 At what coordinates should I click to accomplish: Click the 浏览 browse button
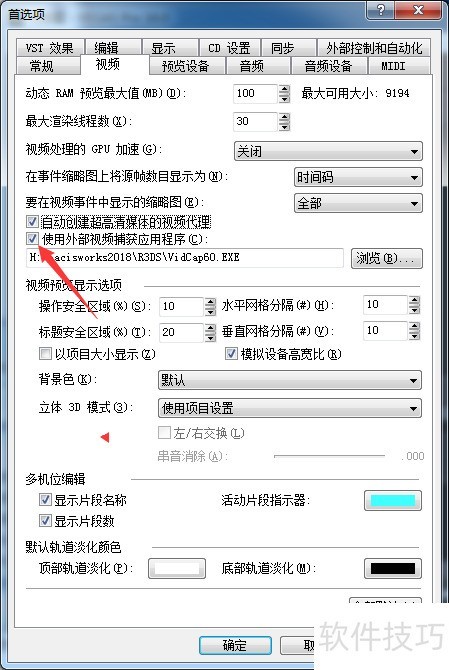[x=387, y=258]
